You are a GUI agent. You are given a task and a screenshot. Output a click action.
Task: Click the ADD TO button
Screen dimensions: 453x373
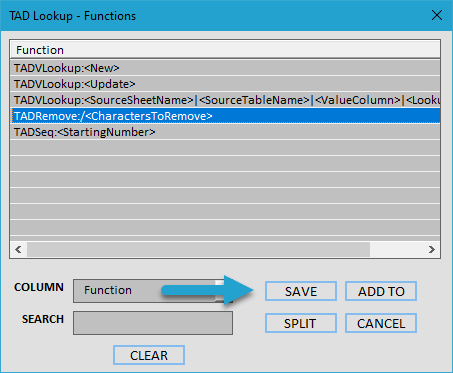point(381,291)
